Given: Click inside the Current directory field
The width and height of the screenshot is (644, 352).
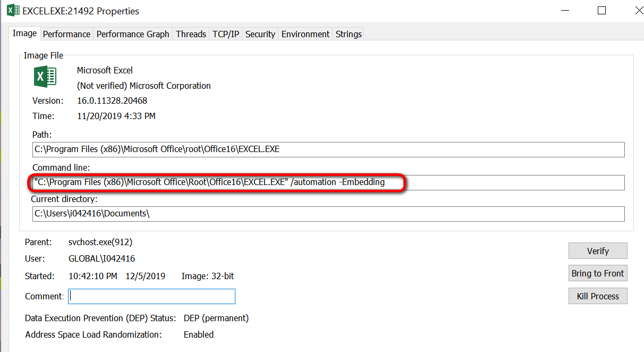Looking at the screenshot, I should [328, 214].
